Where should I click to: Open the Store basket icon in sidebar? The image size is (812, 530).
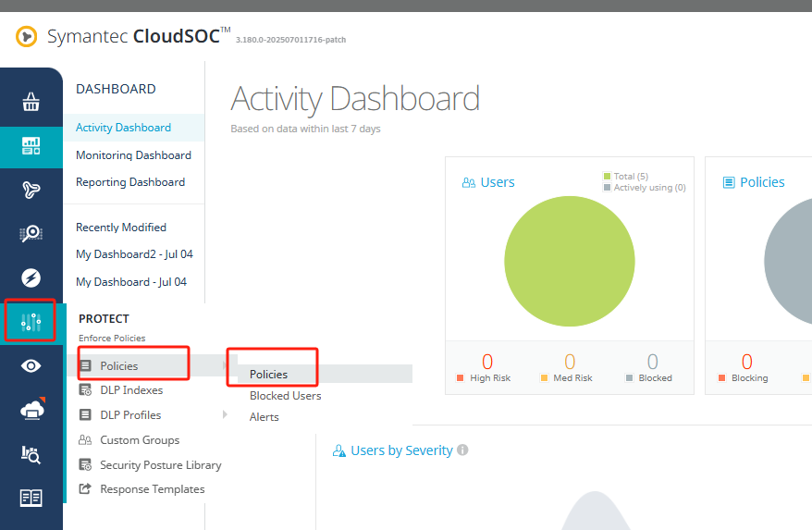tap(31, 101)
